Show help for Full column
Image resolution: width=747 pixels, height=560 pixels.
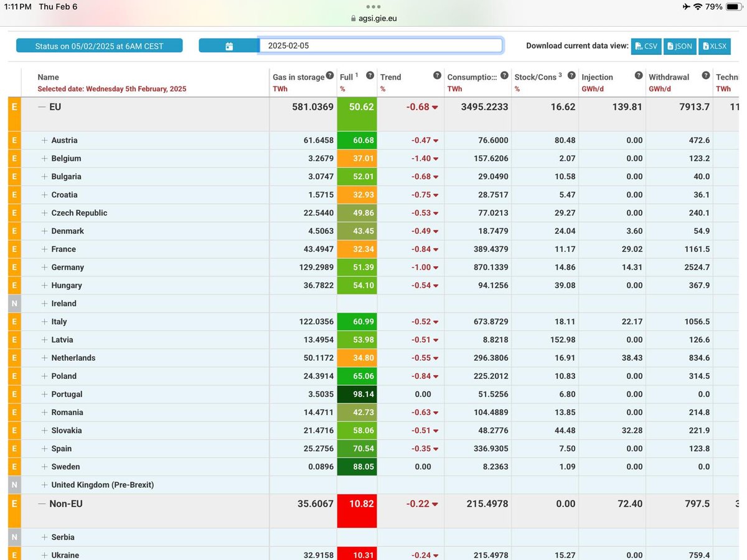click(370, 75)
